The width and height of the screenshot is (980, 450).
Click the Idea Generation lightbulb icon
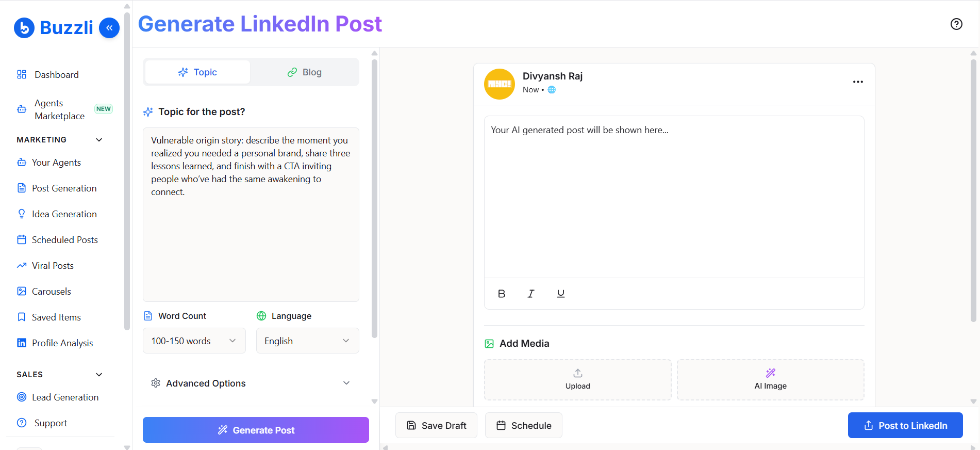[22, 214]
